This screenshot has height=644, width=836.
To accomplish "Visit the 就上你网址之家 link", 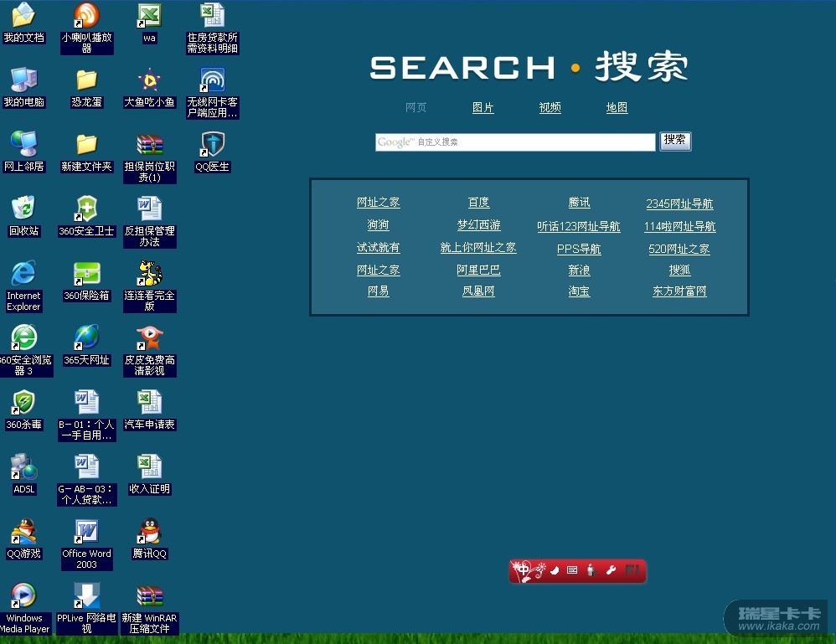I will [x=479, y=247].
